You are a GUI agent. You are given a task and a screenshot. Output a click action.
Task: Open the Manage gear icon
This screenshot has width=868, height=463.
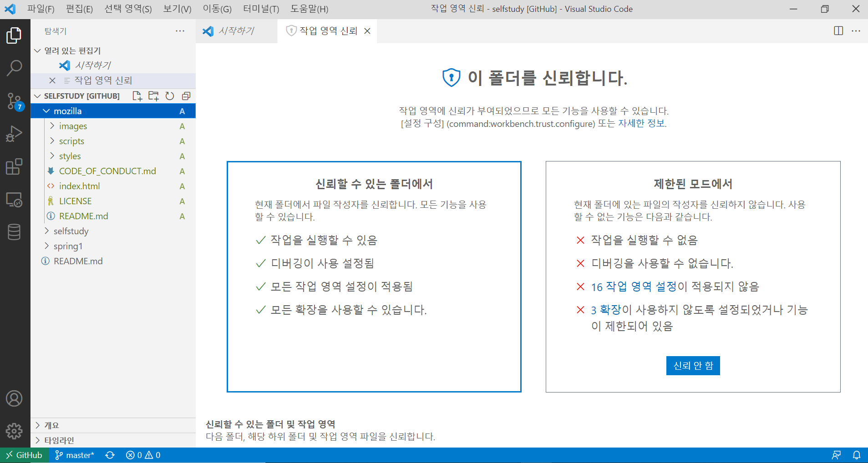14,431
